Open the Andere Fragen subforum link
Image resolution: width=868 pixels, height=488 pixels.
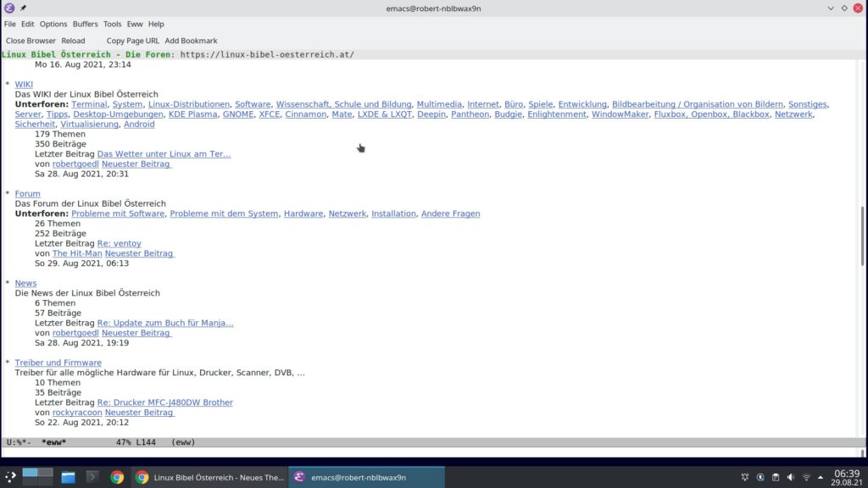[x=451, y=213]
